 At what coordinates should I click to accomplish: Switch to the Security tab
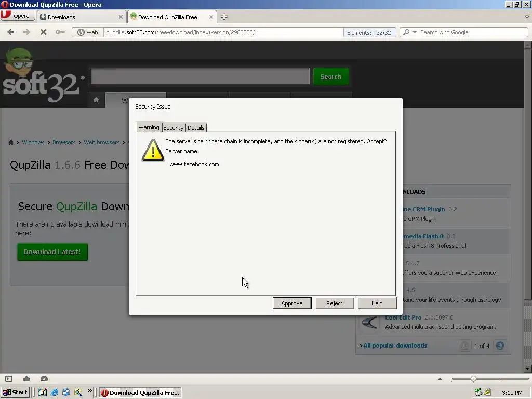tap(174, 128)
